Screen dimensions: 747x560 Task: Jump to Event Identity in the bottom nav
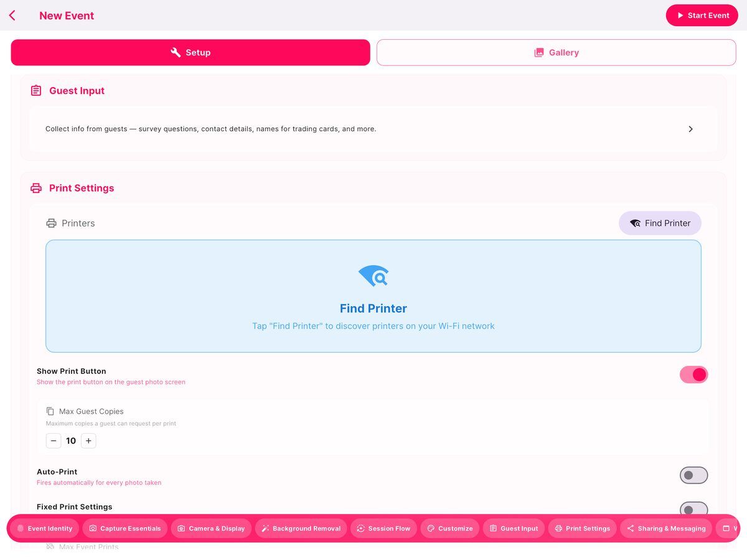coord(44,528)
